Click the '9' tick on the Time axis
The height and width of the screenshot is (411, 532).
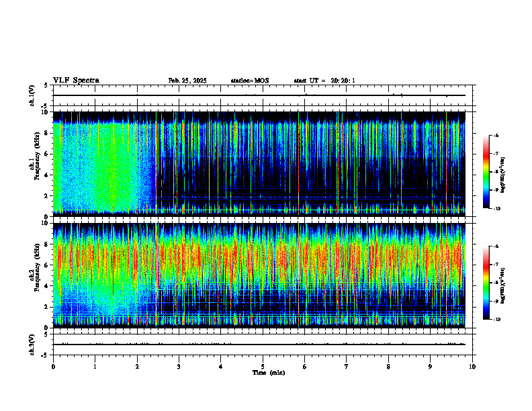430,367
